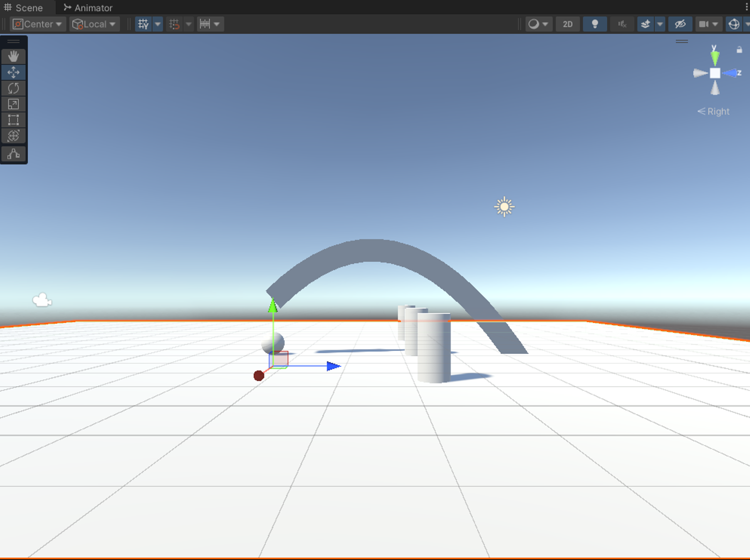Toggle hidden objects scene visibility
750x560 pixels.
tap(680, 24)
